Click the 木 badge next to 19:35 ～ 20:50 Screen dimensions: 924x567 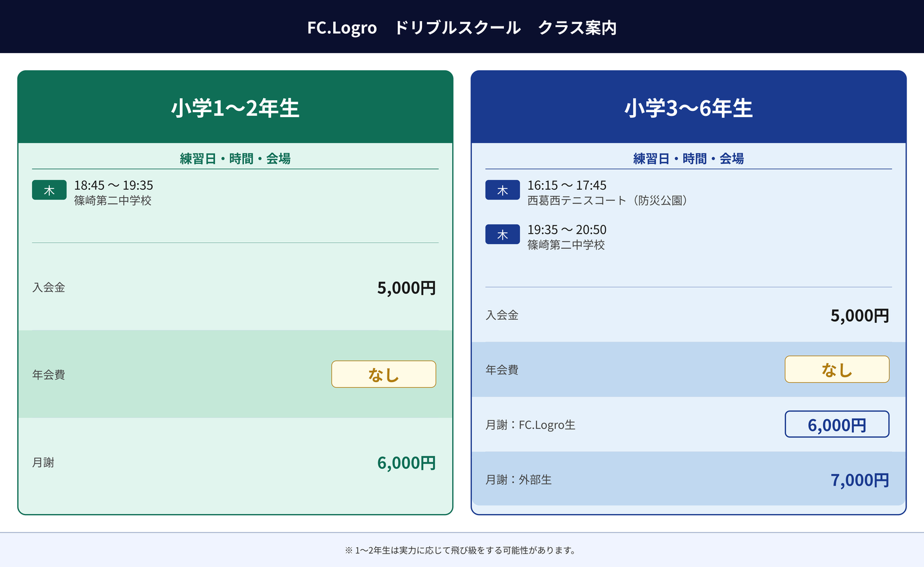(x=503, y=235)
